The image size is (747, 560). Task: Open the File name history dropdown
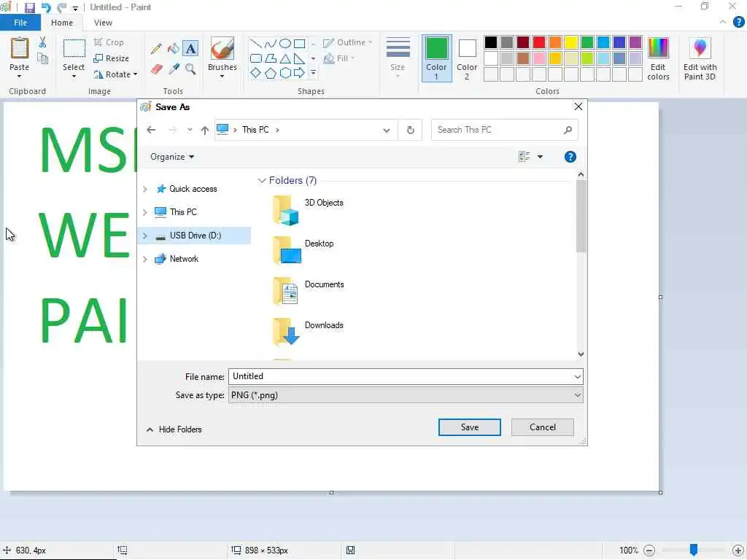coord(578,377)
